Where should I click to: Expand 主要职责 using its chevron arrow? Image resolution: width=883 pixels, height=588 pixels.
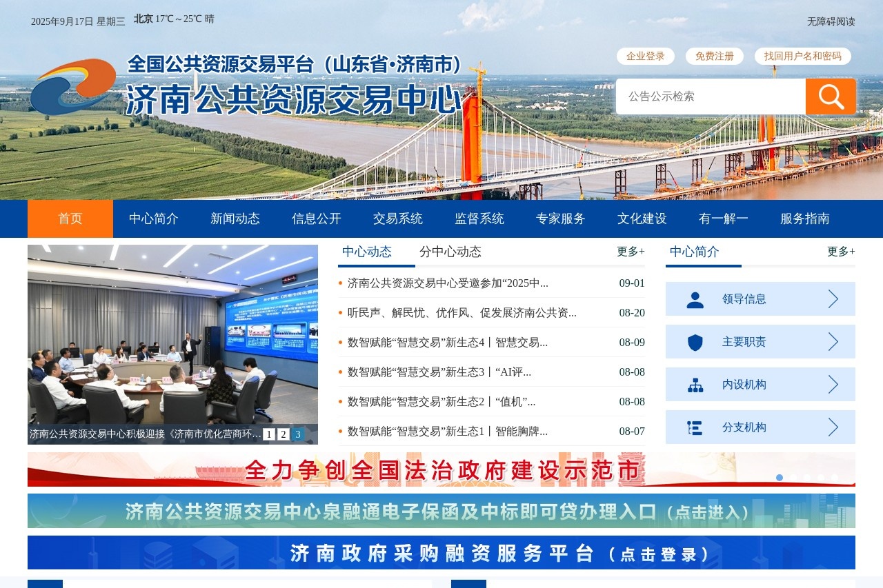tap(835, 341)
